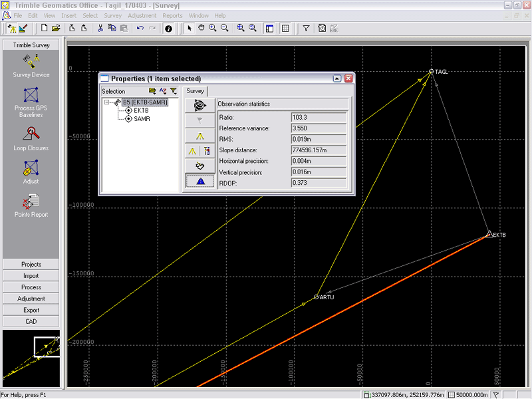Open the selection filter dropdown in Properties

coord(174,91)
